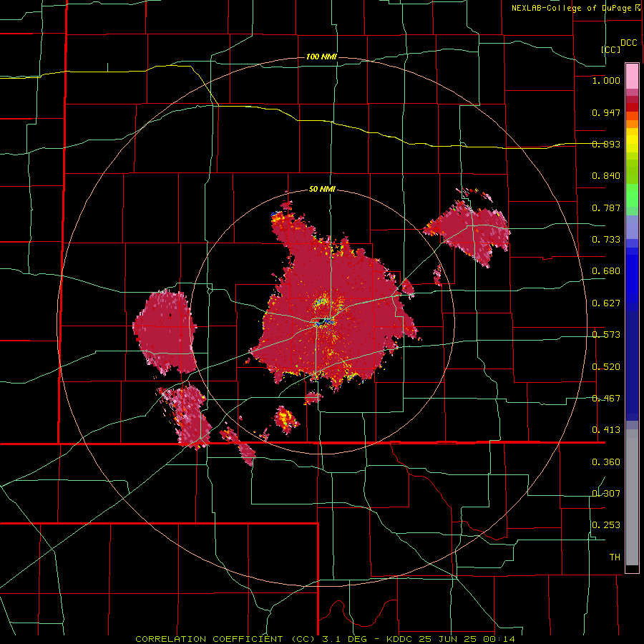Screen dimensions: 644x644
Task: Select the 1.000 legend value
Action: point(606,80)
